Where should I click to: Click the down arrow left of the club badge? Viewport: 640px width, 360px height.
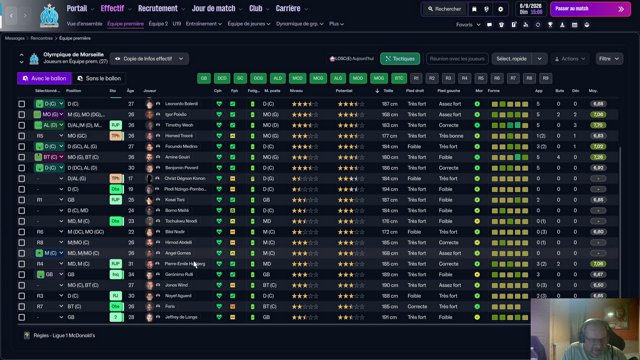click(21, 62)
